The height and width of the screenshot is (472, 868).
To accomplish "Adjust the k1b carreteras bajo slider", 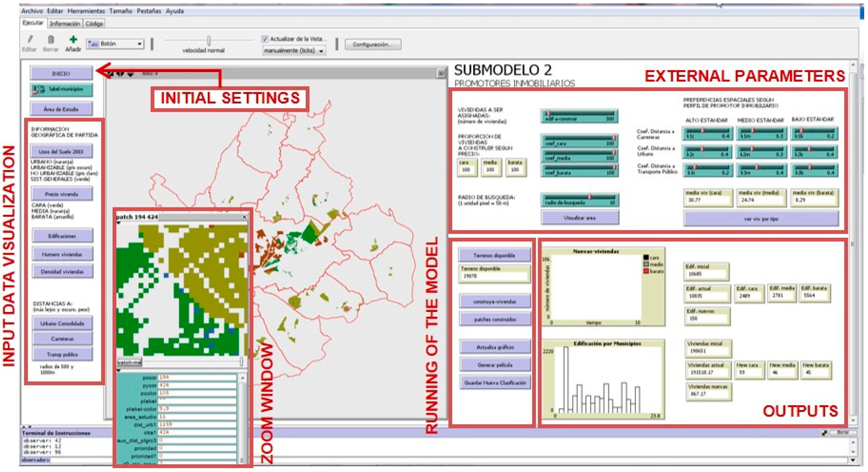I will [814, 133].
